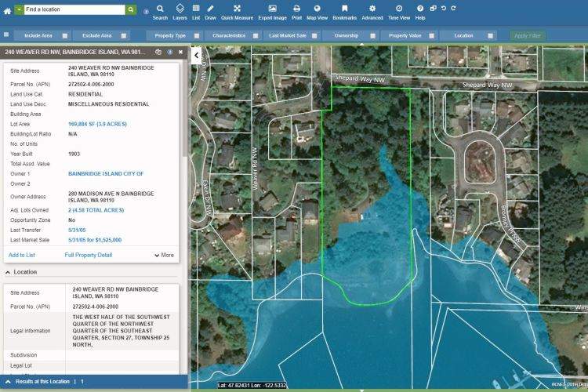
Task: Click Add to List
Action: pyautogui.click(x=22, y=255)
